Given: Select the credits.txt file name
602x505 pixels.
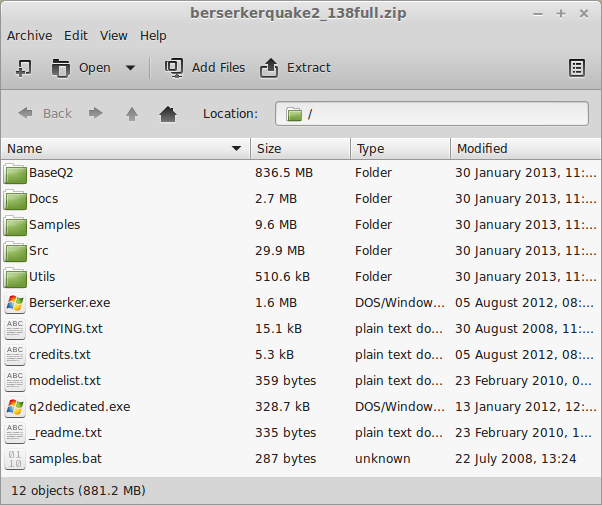Looking at the screenshot, I should (60, 355).
